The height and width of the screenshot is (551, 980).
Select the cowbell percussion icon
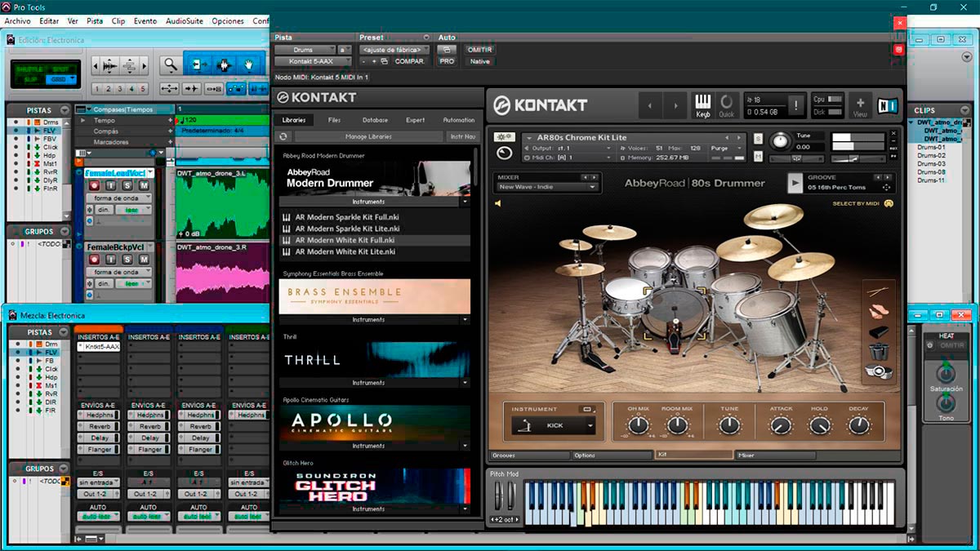pos(879,331)
